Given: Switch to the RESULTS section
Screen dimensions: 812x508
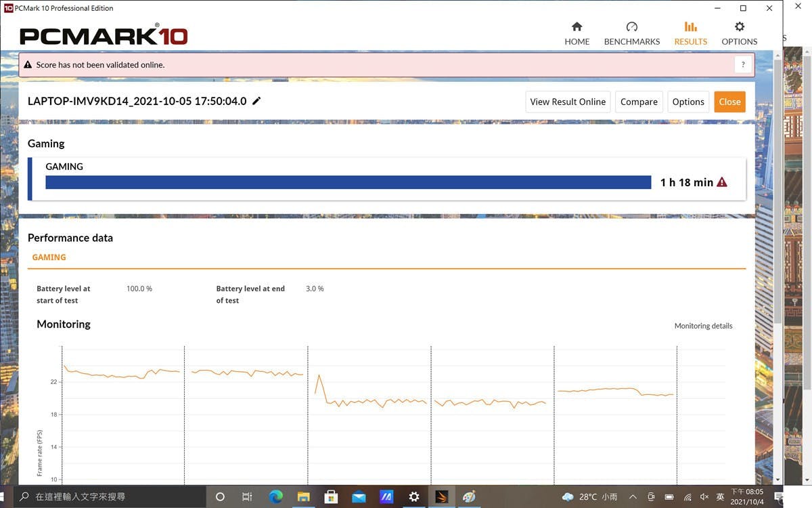Looking at the screenshot, I should pos(690,33).
